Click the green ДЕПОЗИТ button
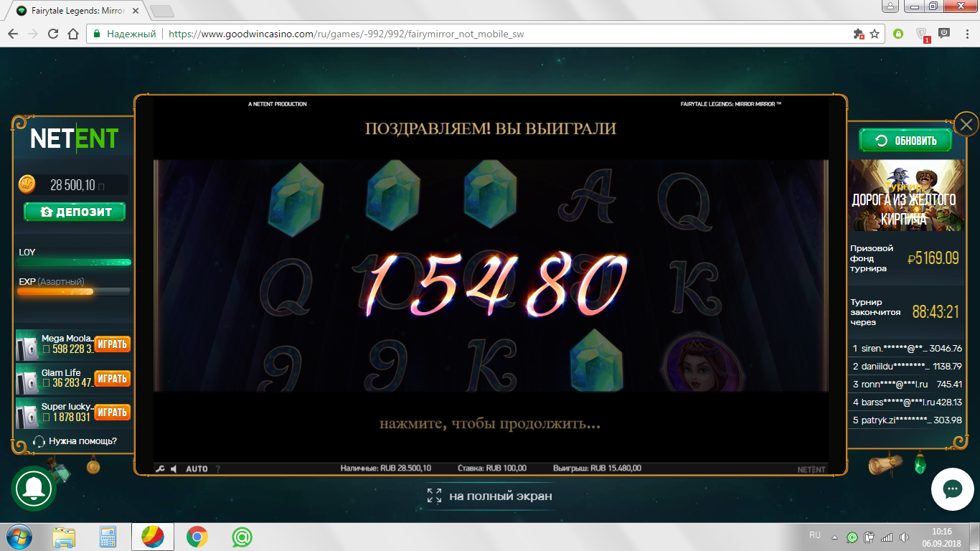Viewport: 980px width, 551px height. tap(75, 212)
